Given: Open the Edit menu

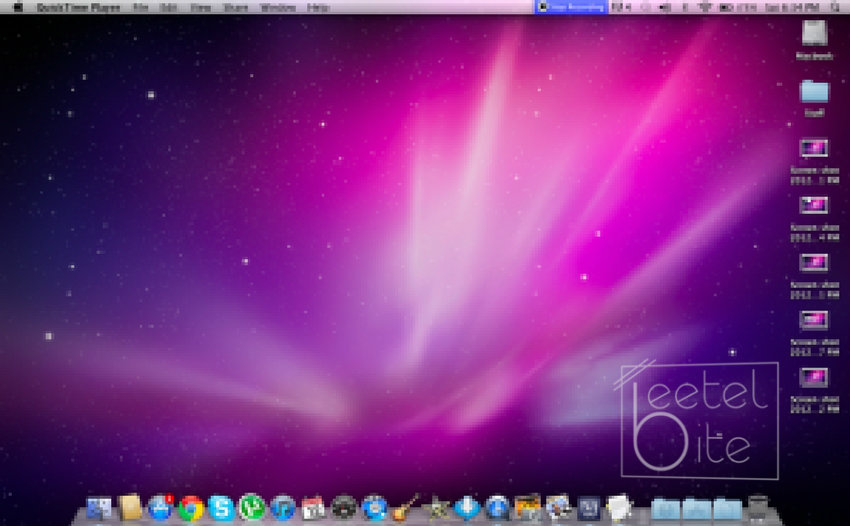Looking at the screenshot, I should (x=169, y=8).
